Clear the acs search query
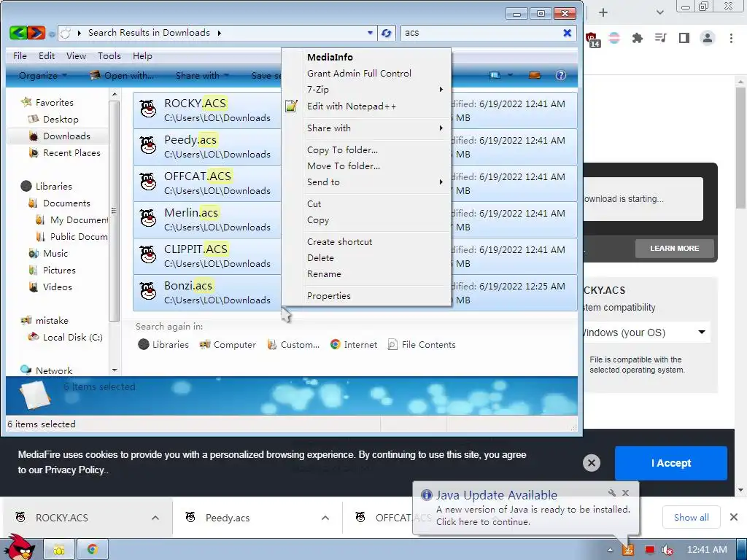Image resolution: width=747 pixels, height=560 pixels. point(567,33)
